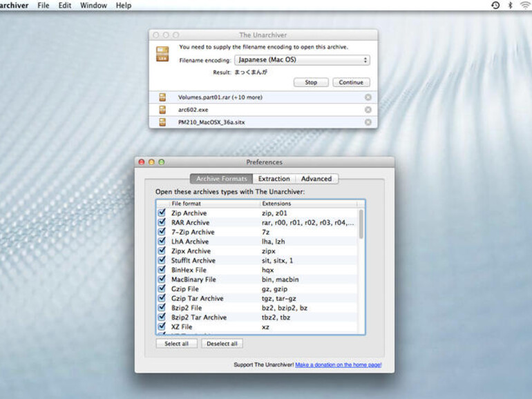Screen dimensions: 532x399
Task: Sort by the Extensions column header
Action: pyautogui.click(x=308, y=204)
